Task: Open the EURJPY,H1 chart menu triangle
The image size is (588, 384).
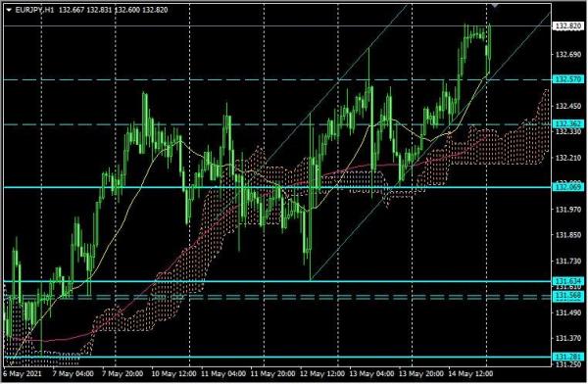Action: (x=9, y=10)
